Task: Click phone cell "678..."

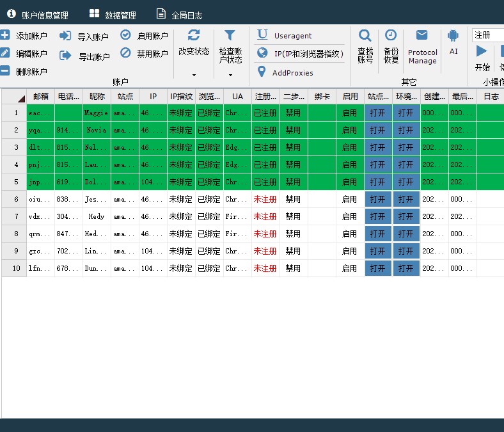Action: tap(69, 268)
